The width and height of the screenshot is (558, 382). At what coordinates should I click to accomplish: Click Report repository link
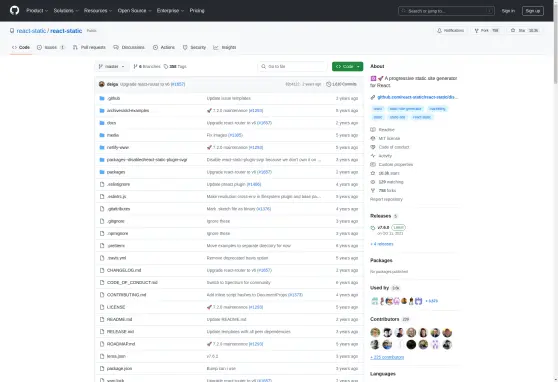coord(386,199)
